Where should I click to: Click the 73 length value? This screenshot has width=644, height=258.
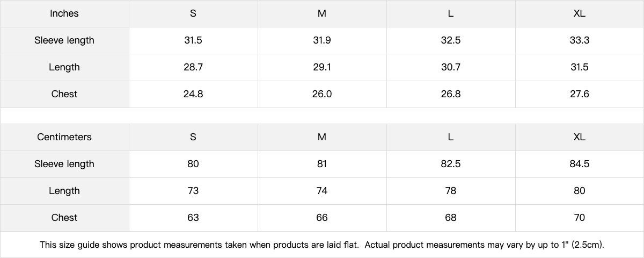[x=193, y=191]
